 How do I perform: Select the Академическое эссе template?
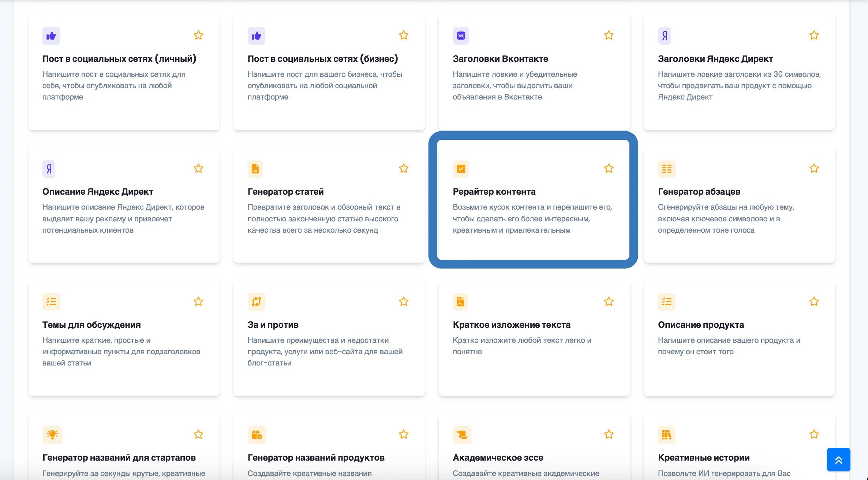(498, 458)
